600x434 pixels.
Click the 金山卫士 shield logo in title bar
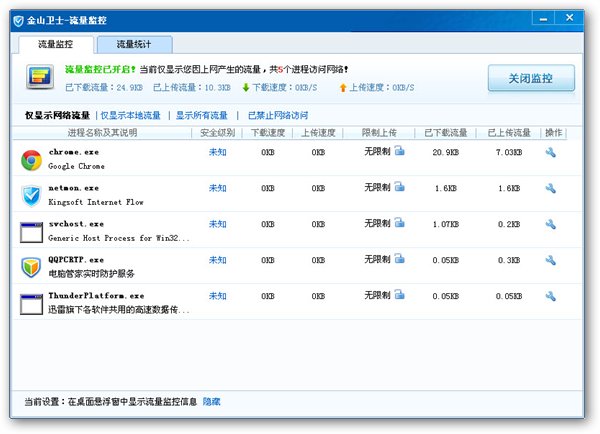point(18,21)
